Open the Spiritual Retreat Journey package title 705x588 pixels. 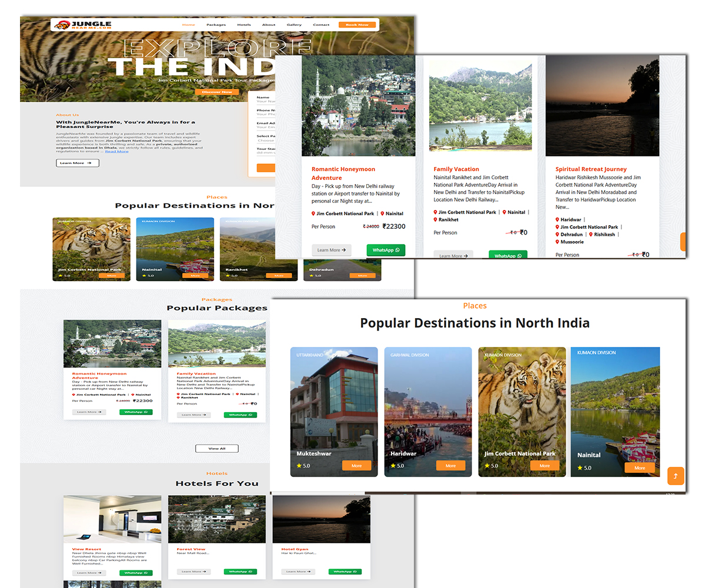591,169
